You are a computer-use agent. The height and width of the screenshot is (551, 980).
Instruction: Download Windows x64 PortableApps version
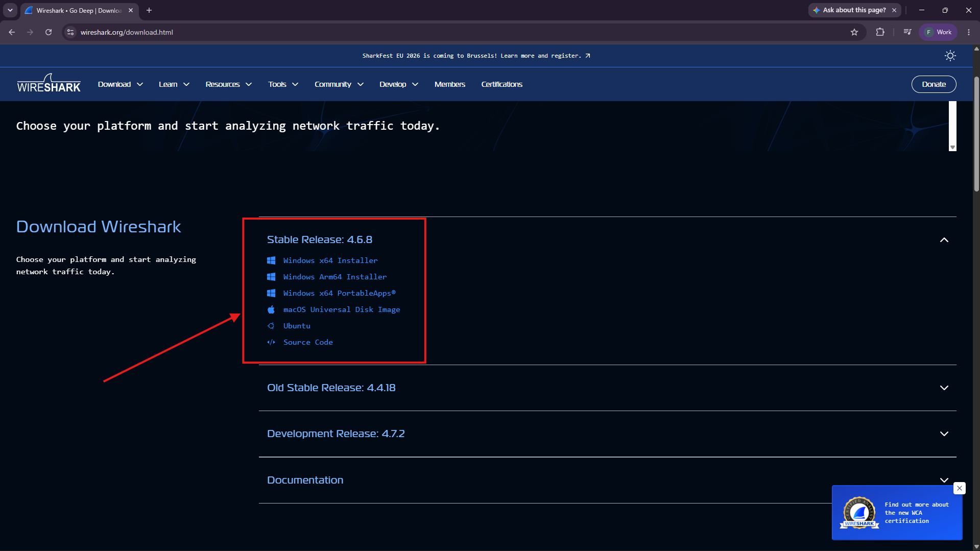340,293
